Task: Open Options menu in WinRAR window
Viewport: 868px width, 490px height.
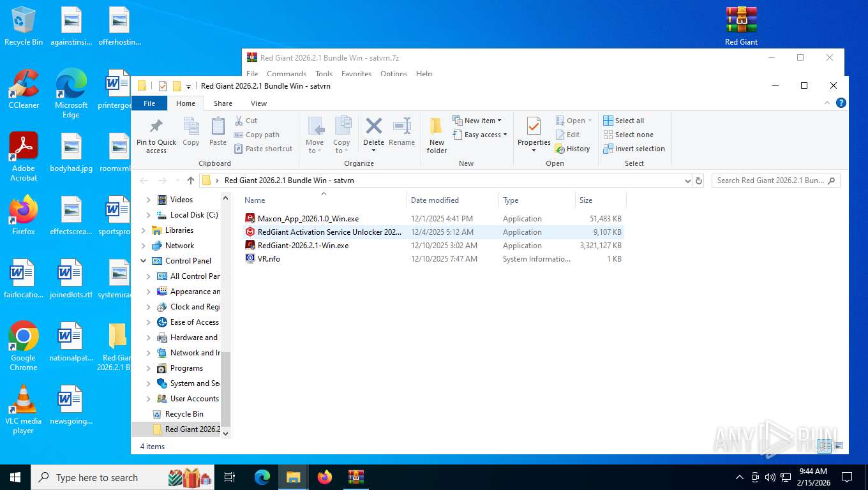Action: click(x=394, y=73)
